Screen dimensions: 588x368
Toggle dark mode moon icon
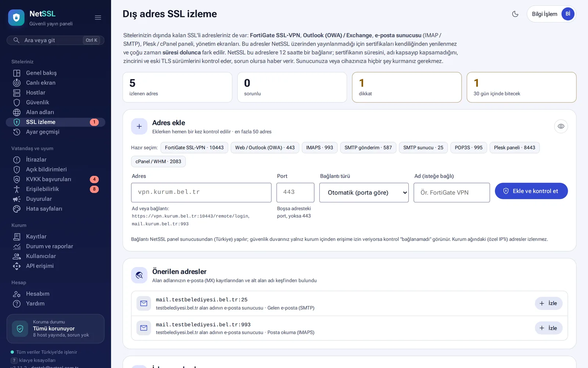[x=515, y=14]
